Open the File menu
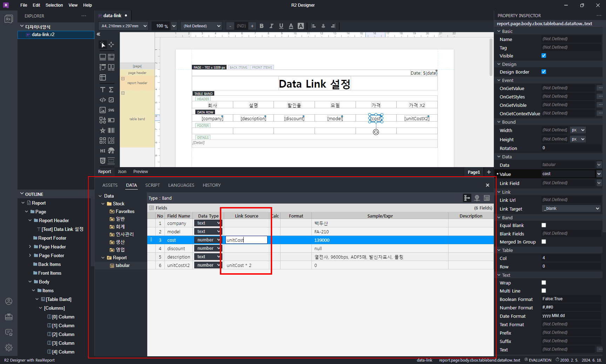Image resolution: width=606 pixels, height=364 pixels. click(24, 5)
